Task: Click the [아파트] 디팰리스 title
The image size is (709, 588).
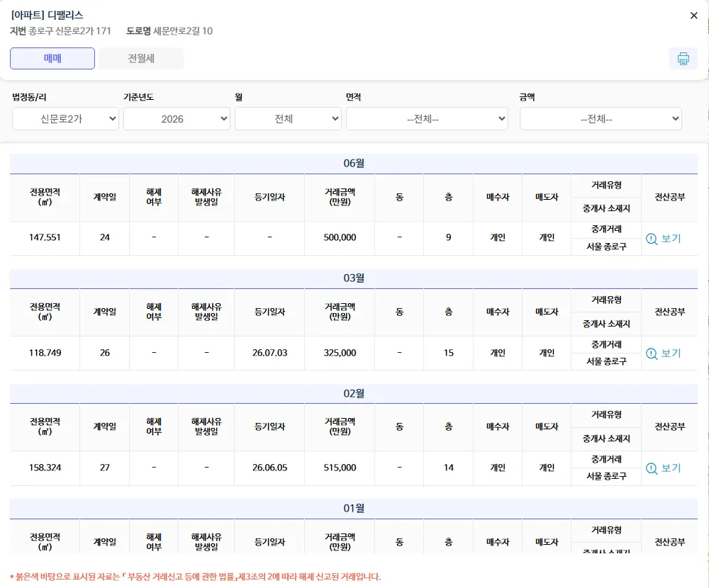Action: [47, 15]
